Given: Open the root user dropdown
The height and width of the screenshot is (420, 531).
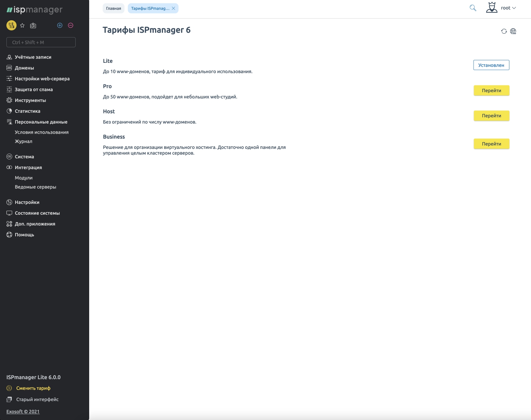Looking at the screenshot, I should (x=508, y=8).
